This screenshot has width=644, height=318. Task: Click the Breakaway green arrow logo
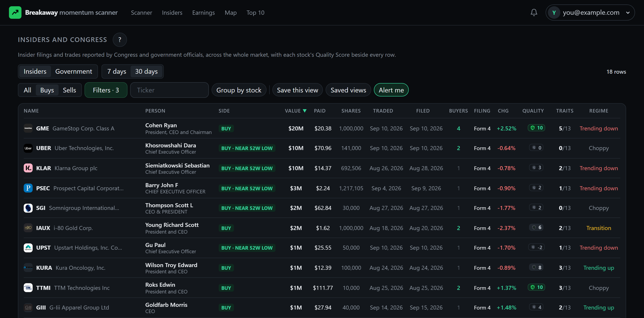tap(15, 13)
